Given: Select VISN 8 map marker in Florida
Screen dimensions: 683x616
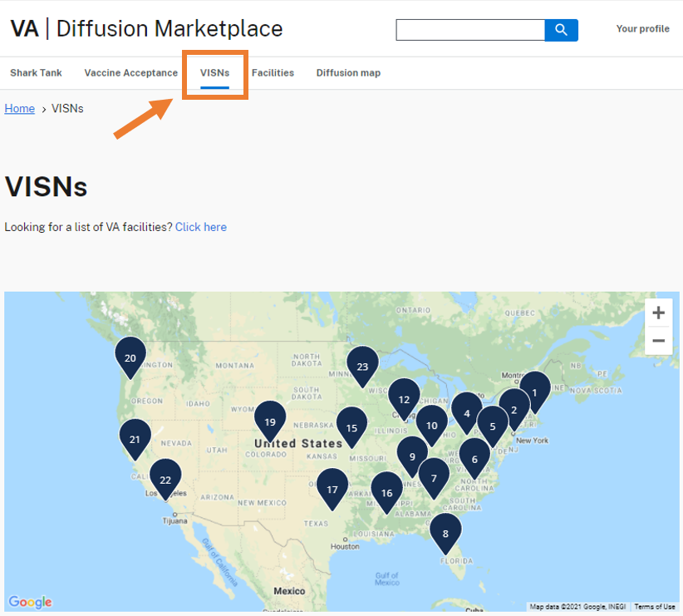Looking at the screenshot, I should (445, 533).
